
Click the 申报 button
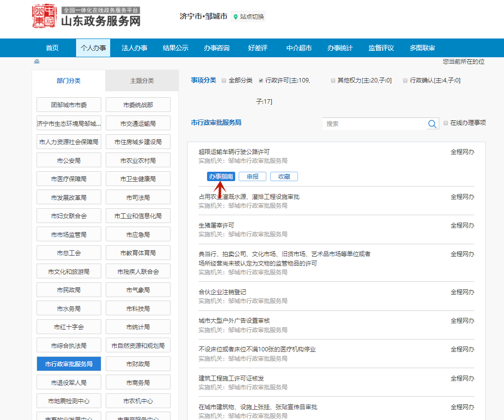coord(252,177)
